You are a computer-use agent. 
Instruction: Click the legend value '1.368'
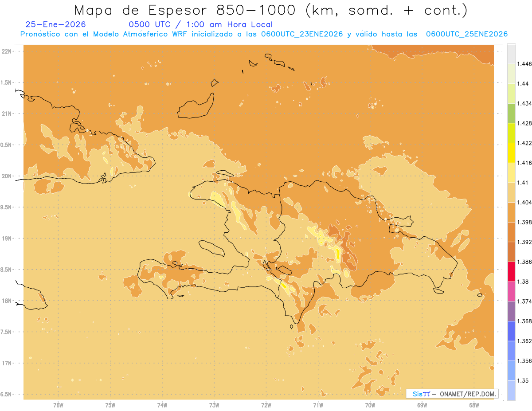524,321
